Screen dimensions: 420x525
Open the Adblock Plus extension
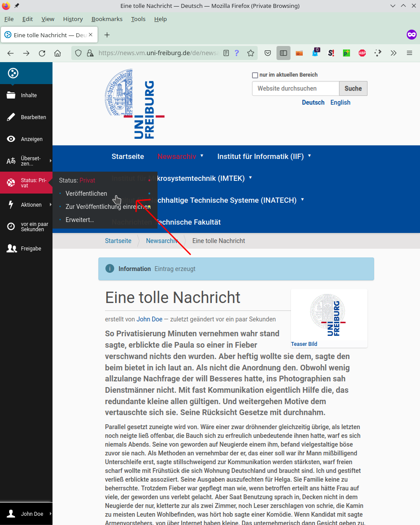[x=362, y=53]
